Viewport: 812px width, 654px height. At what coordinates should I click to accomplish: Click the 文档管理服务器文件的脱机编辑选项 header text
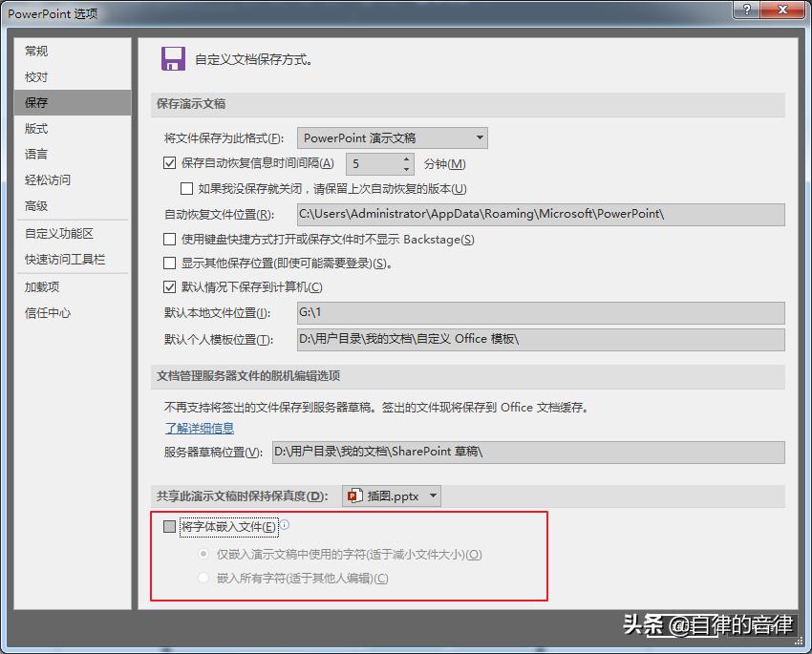(x=248, y=375)
